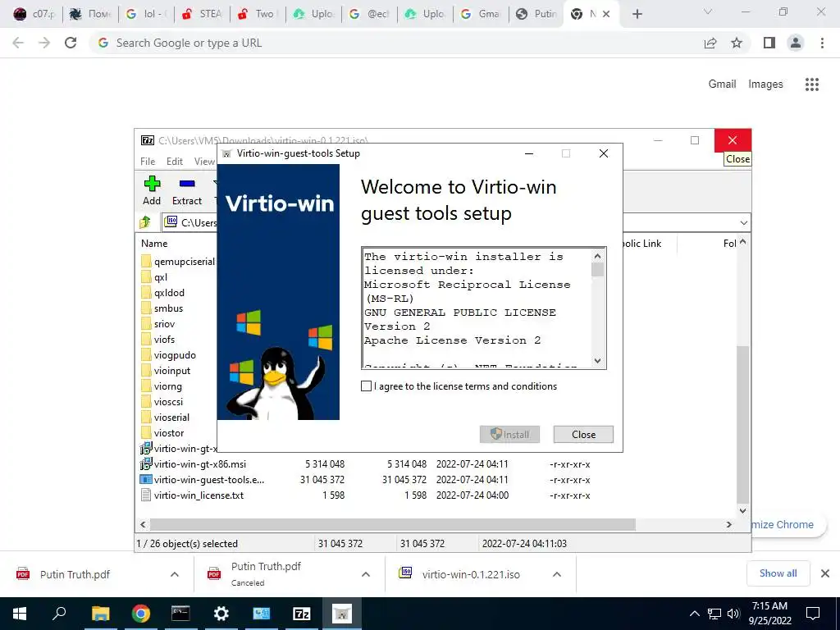Viewport: 840px width, 630px height.
Task: Open File Explorer from taskbar
Action: 100,614
